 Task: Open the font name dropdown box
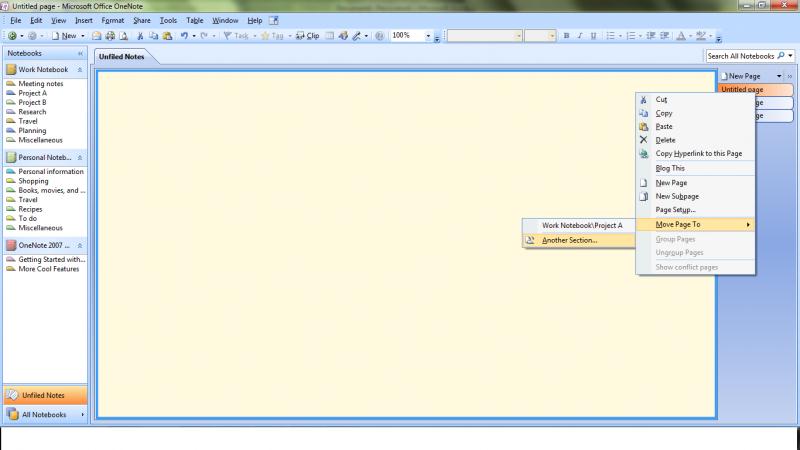coord(485,35)
